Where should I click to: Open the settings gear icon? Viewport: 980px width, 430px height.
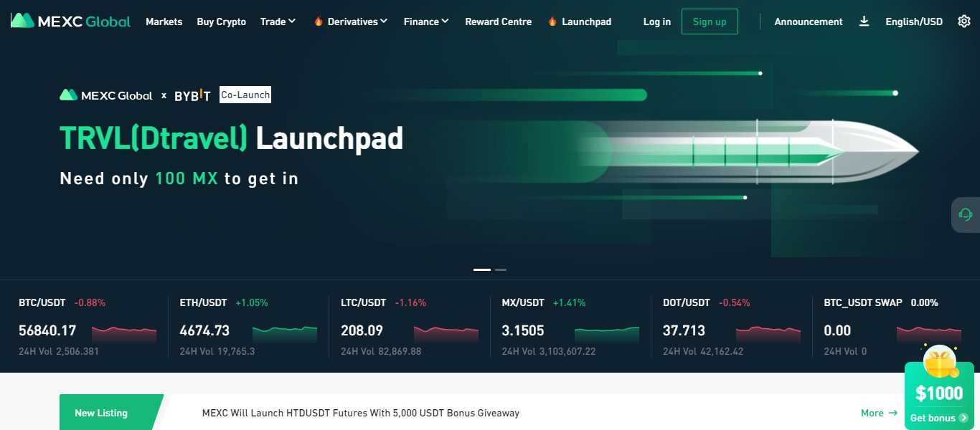click(963, 21)
